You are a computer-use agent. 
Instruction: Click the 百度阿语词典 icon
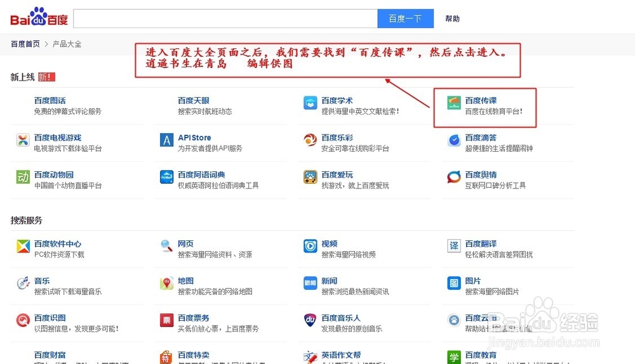coord(167,177)
